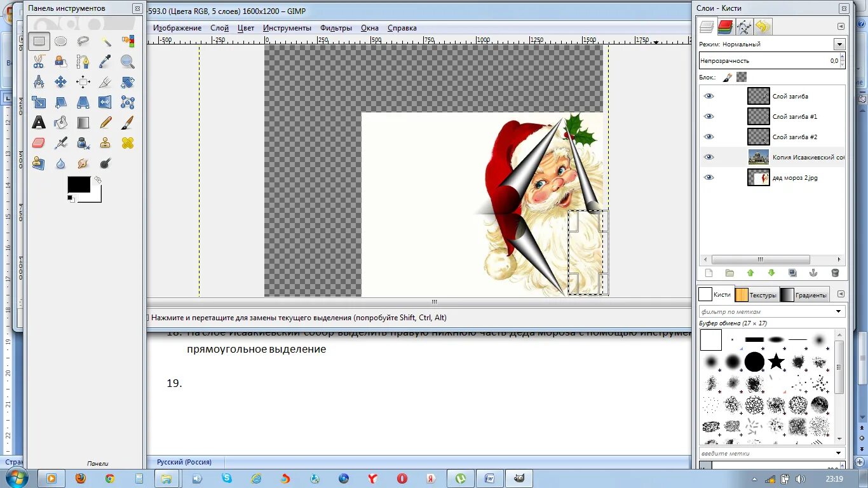Screen dimensions: 868x488
Task: Select the Shear tool
Action: point(60,102)
